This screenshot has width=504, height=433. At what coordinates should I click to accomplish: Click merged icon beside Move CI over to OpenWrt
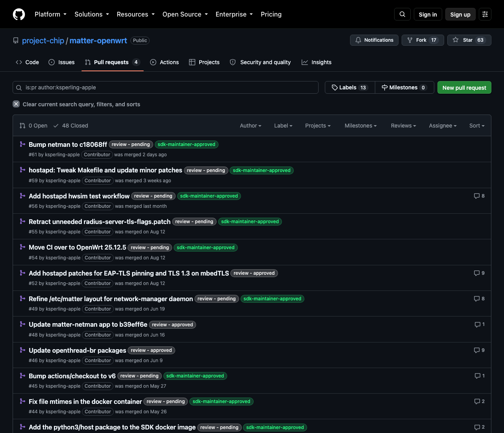22,247
